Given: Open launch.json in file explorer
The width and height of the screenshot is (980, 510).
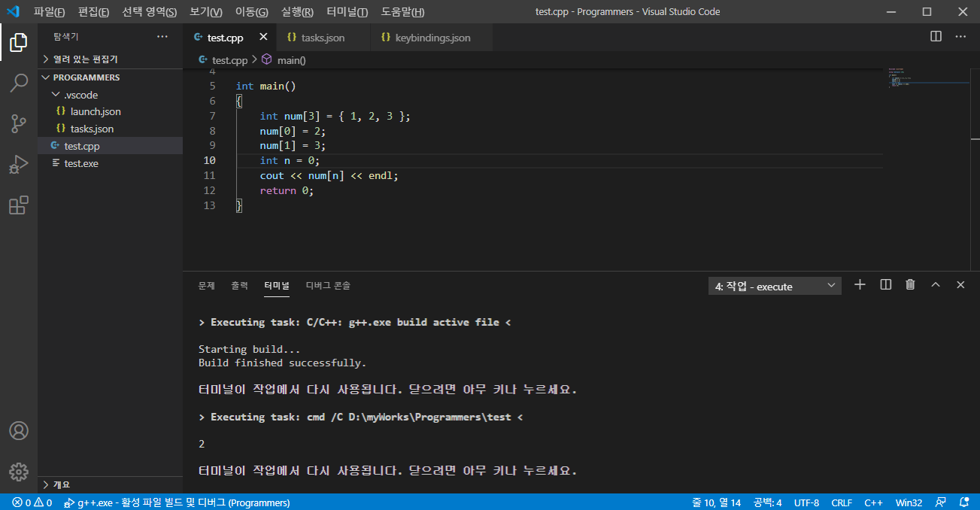Looking at the screenshot, I should [110, 111].
